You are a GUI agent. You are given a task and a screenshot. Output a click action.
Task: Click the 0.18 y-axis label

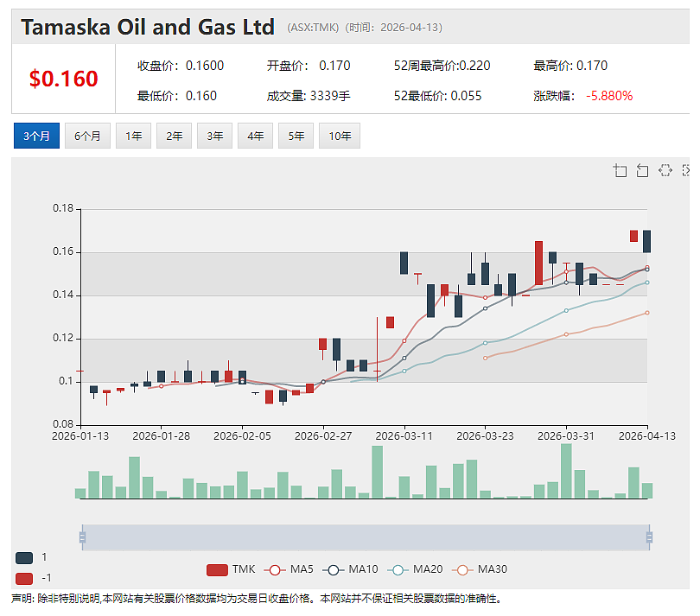pyautogui.click(x=63, y=208)
